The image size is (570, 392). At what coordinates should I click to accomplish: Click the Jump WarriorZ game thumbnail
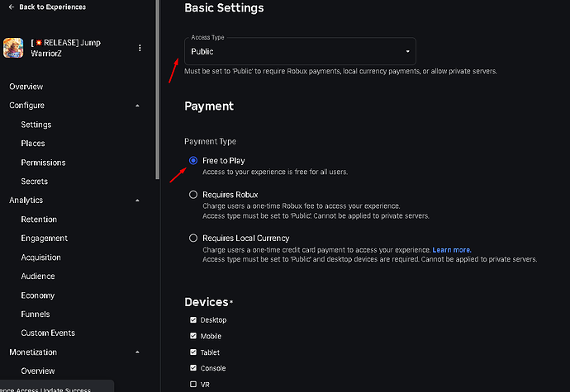(x=13, y=48)
